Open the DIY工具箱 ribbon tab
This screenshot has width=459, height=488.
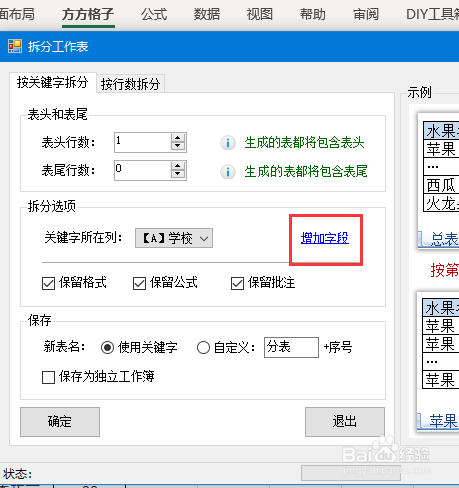[x=432, y=14]
